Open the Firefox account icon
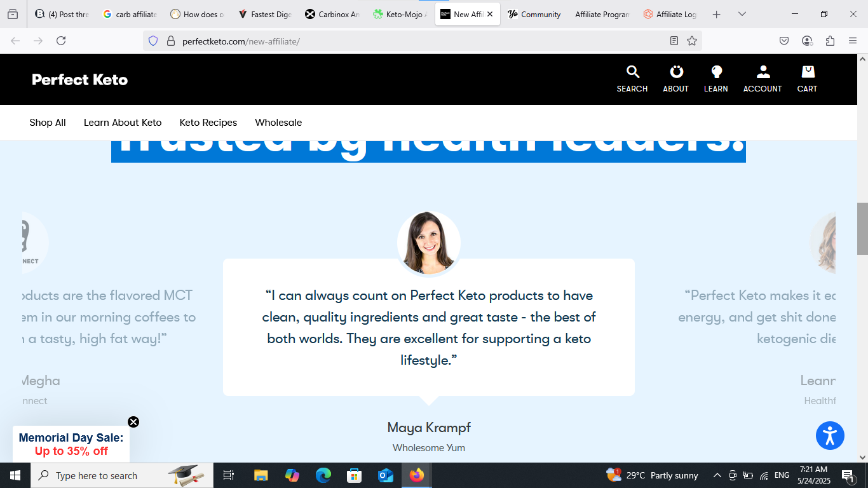Image resolution: width=868 pixels, height=488 pixels. click(807, 41)
